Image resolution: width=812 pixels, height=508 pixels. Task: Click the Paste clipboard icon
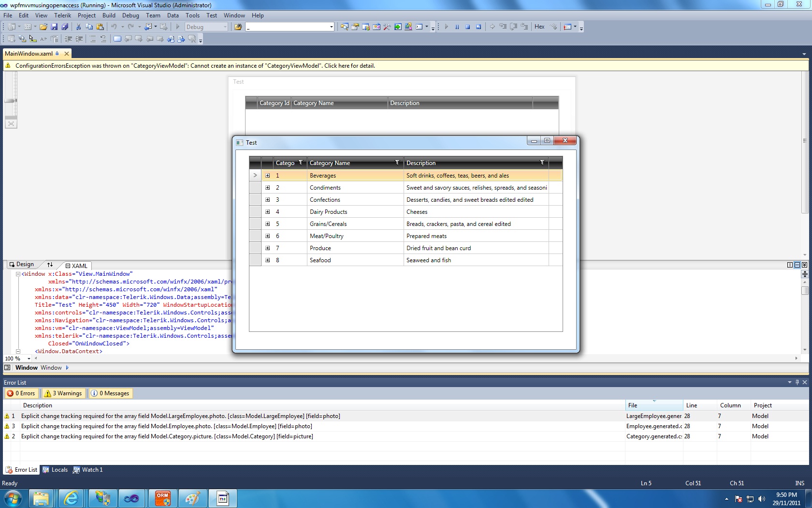coord(100,27)
